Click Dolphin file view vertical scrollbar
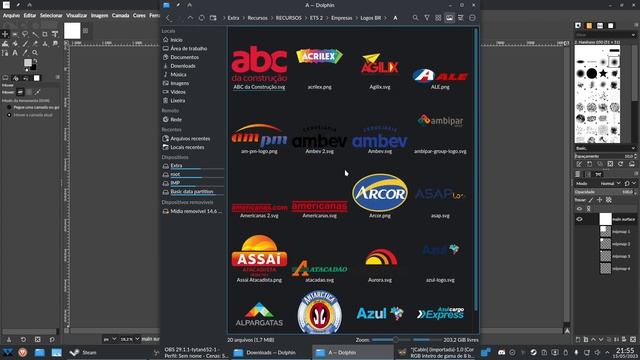Viewport: 640px width, 360px height. click(x=476, y=169)
